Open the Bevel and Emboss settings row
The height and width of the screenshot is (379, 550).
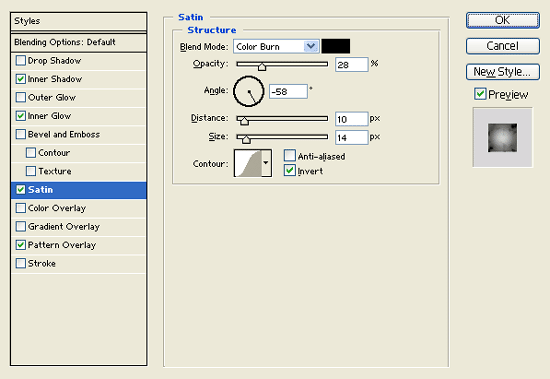(79, 134)
